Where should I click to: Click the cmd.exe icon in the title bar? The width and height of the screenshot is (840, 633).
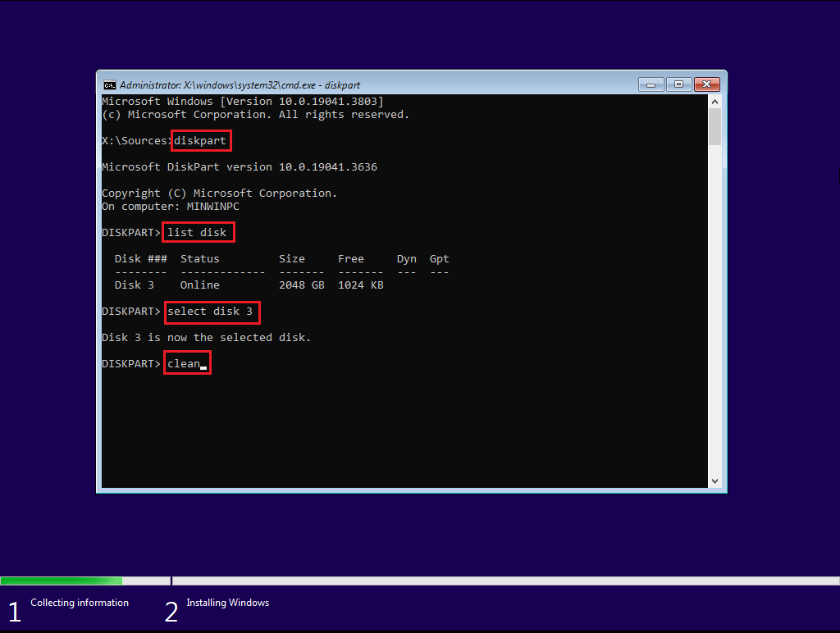point(109,84)
